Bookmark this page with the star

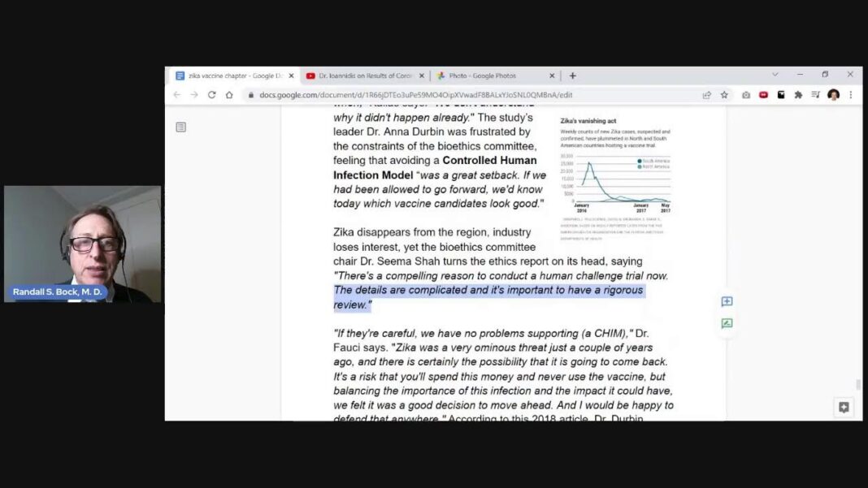tap(724, 95)
